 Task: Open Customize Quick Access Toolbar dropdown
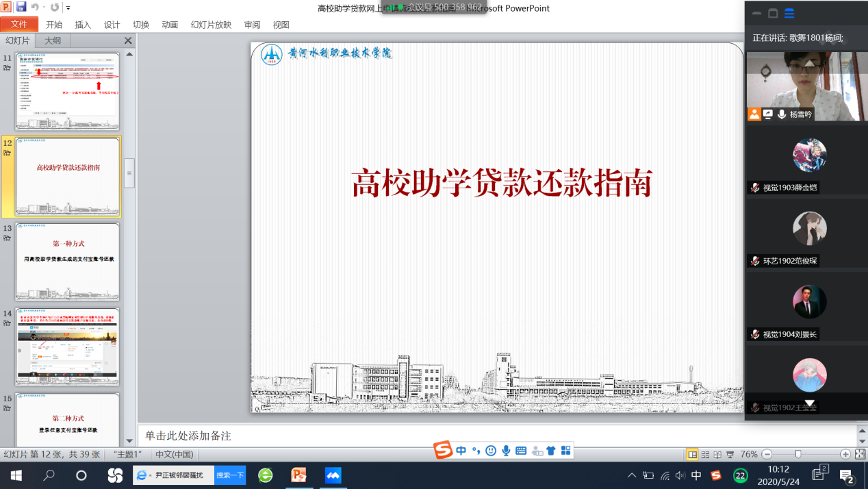(x=68, y=8)
